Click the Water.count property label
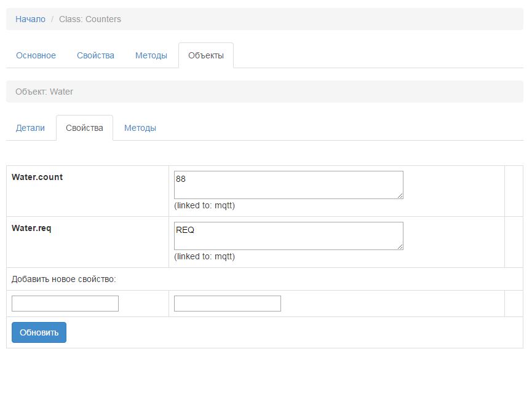Viewport: 532px width, 408px height. click(37, 177)
